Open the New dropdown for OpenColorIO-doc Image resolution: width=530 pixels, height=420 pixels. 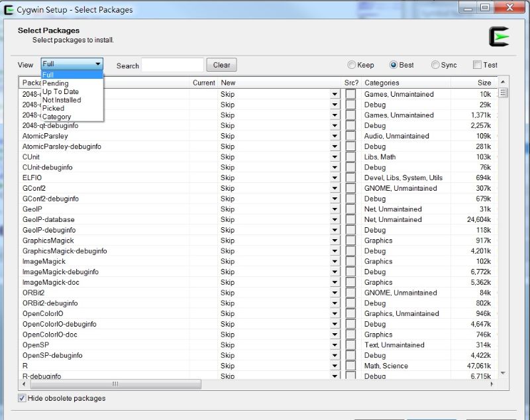click(x=335, y=335)
